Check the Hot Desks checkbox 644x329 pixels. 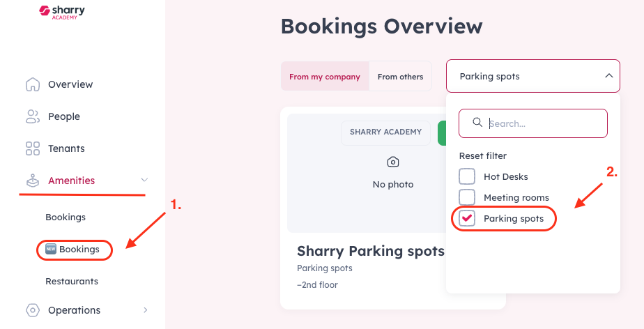tap(467, 176)
